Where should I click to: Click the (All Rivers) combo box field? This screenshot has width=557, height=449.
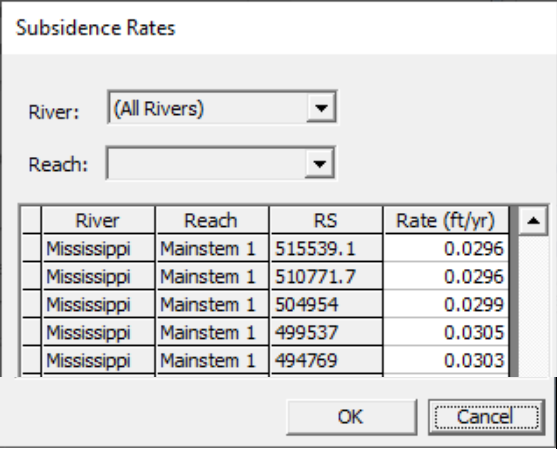tap(222, 108)
